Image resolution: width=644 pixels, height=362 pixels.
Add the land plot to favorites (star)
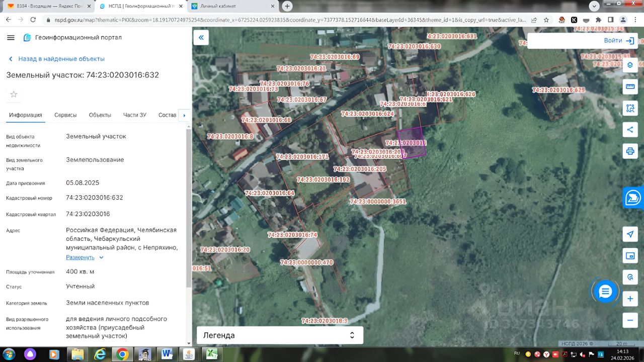(x=14, y=95)
